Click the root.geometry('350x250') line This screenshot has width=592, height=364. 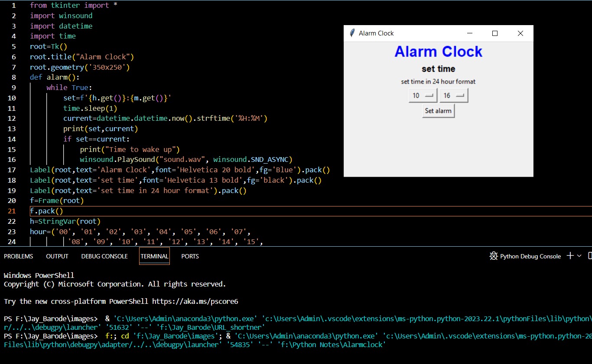click(80, 67)
